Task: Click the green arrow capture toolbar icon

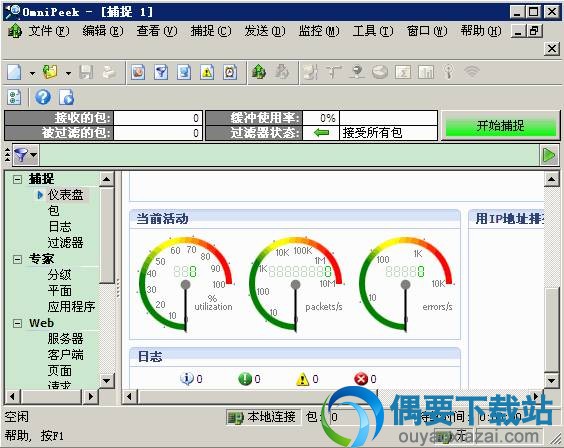Action: click(x=259, y=72)
